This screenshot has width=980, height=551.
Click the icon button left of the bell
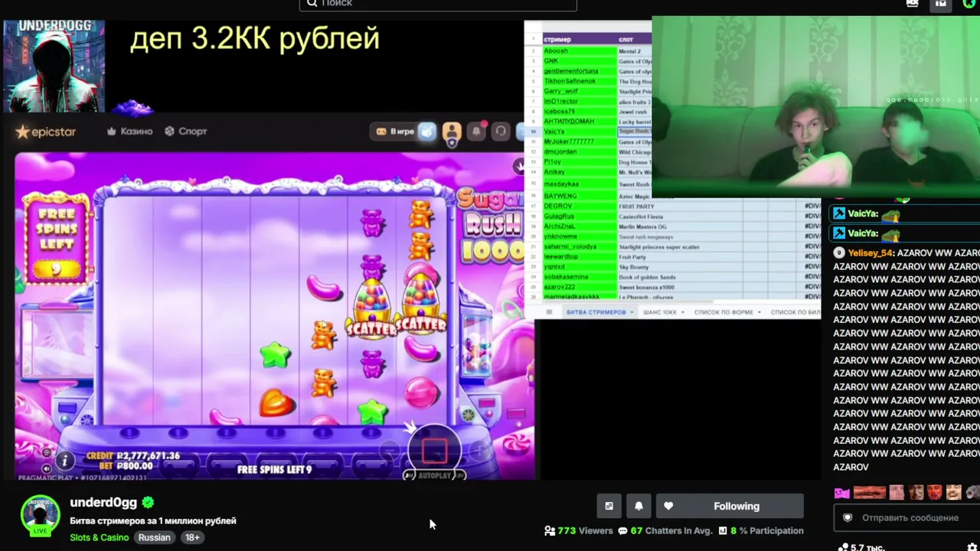point(609,506)
